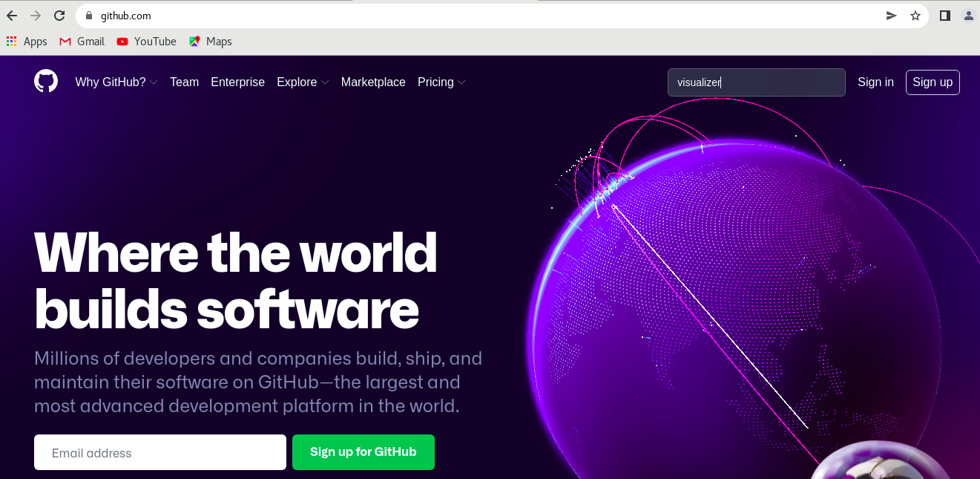Go back with the browser back arrow
Viewport: 980px width, 479px height.
12,16
